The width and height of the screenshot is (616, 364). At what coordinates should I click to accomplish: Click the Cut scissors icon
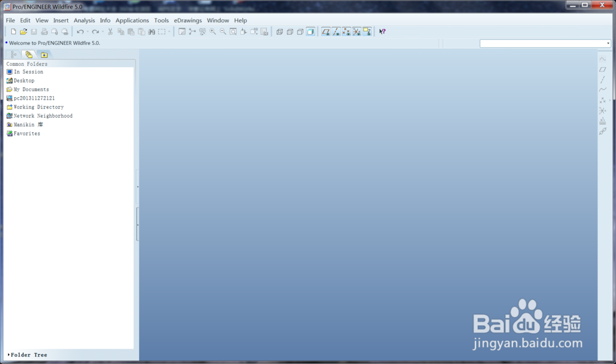tap(110, 32)
